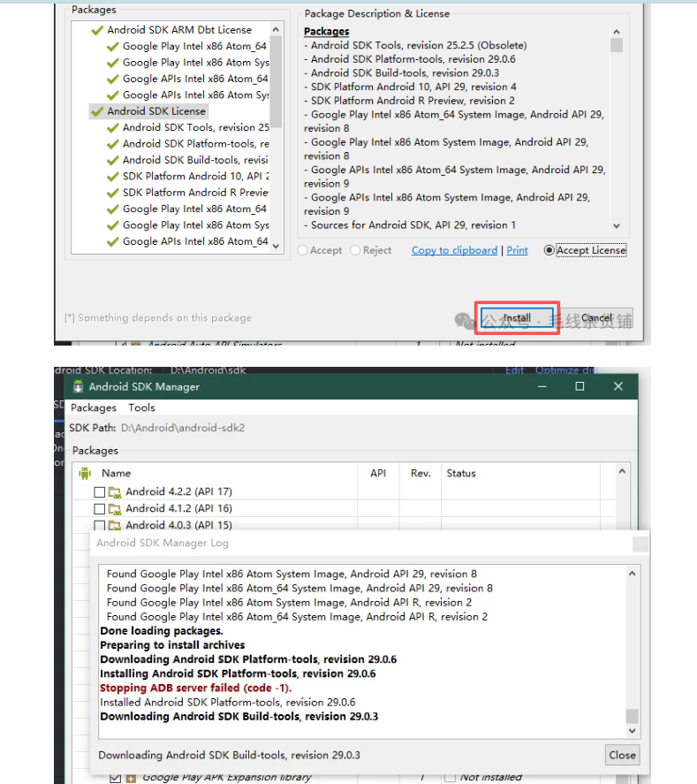697x784 pixels.
Task: Click Close button in SDK Manager Log
Action: (x=622, y=755)
